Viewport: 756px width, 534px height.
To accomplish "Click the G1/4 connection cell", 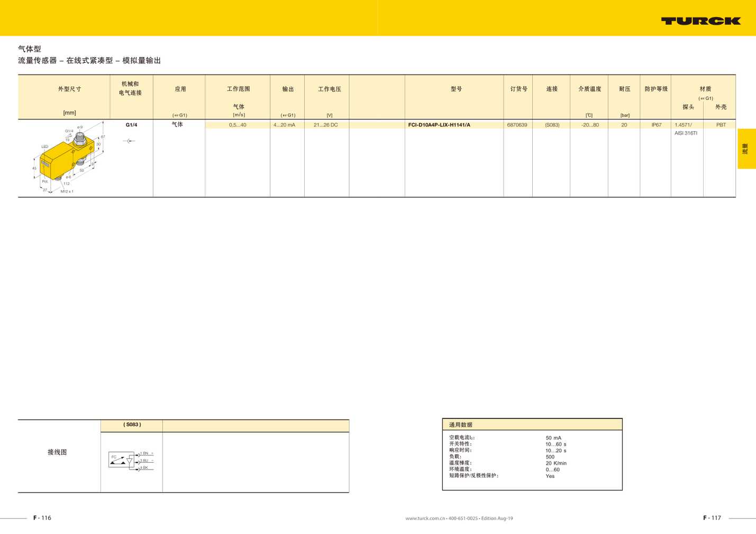I will [x=131, y=125].
